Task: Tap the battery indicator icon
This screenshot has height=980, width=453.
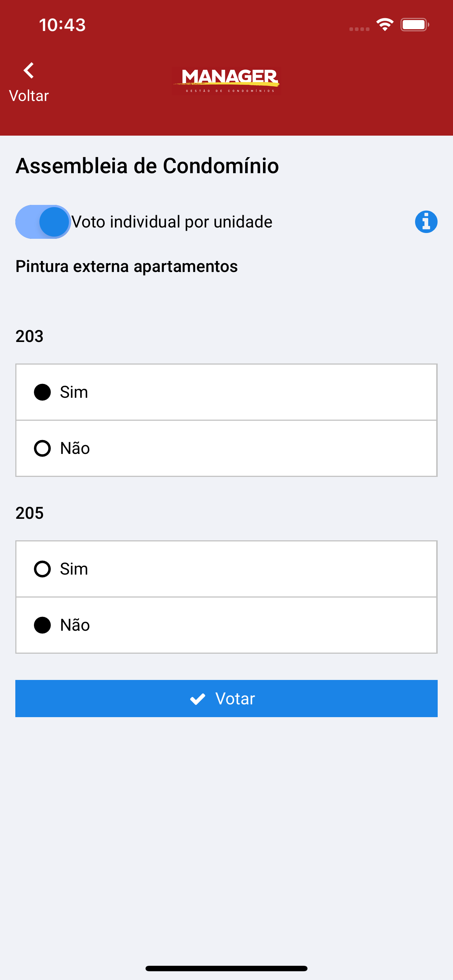Action: click(415, 25)
